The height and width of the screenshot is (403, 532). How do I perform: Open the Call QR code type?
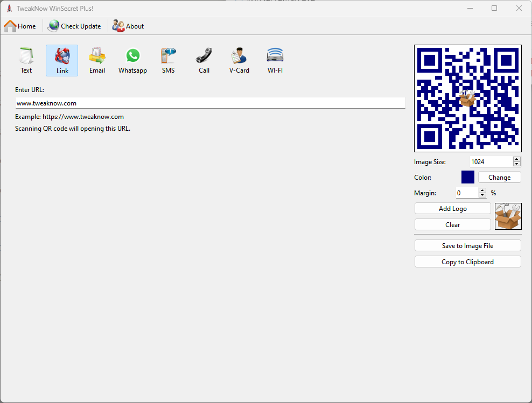pyautogui.click(x=204, y=61)
